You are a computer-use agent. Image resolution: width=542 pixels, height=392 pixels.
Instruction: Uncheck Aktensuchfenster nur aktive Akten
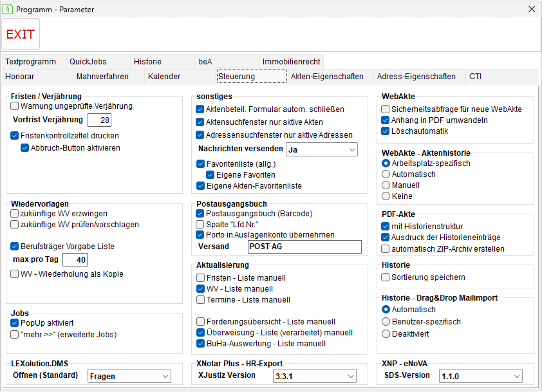(x=200, y=122)
